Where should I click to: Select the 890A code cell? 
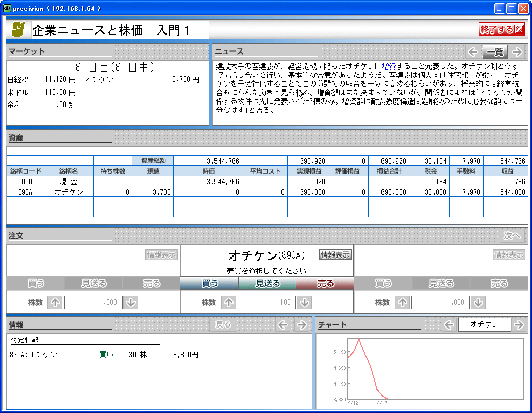(25, 192)
